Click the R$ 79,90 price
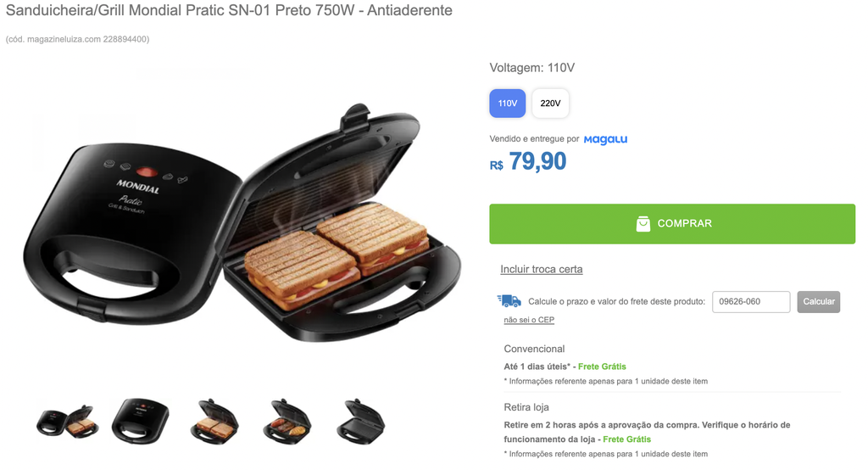Image resolution: width=868 pixels, height=470 pixels. click(528, 162)
